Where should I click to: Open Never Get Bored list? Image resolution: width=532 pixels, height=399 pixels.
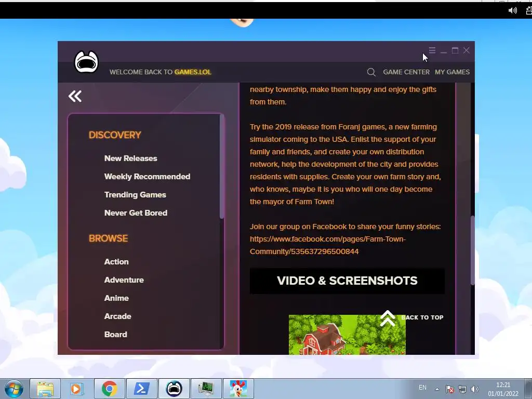click(136, 212)
